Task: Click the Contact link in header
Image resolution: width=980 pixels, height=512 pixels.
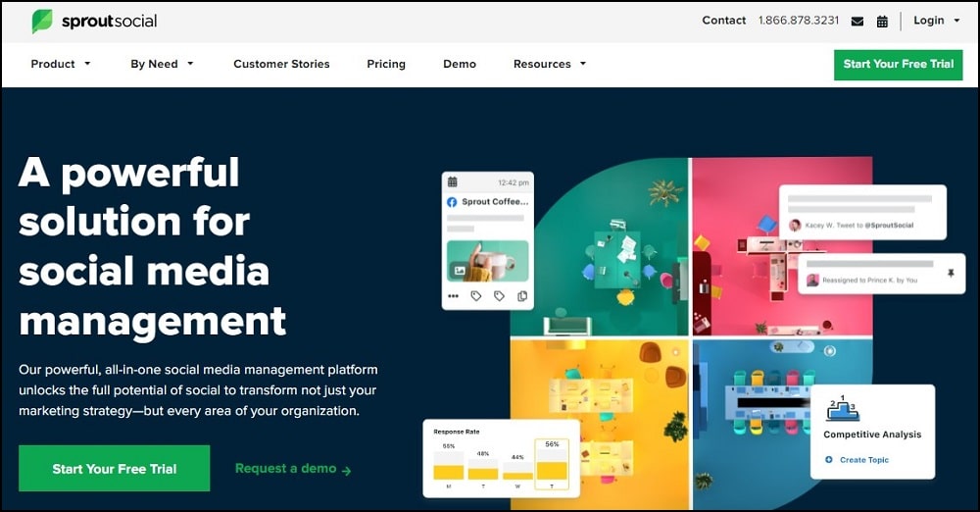Action: [x=724, y=20]
